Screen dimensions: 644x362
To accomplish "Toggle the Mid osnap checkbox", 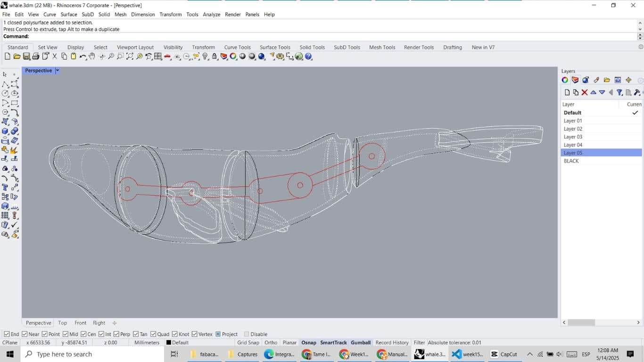I will [66, 334].
